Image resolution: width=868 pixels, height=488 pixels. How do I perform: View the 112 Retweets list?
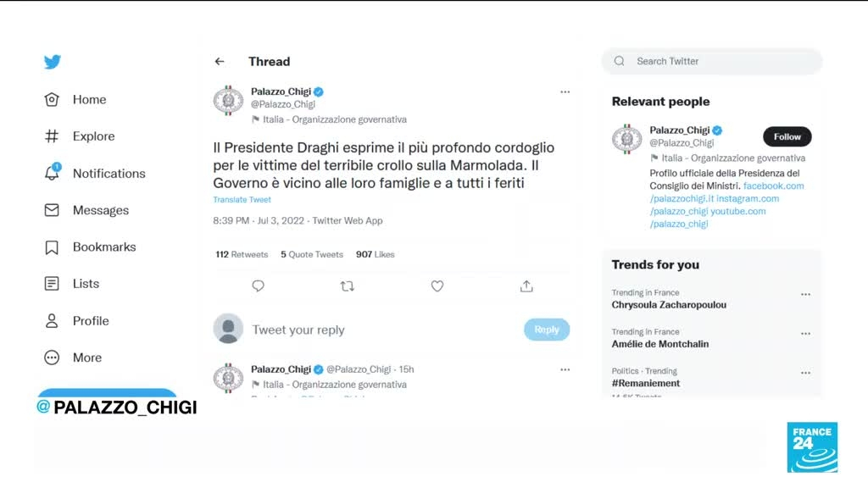[242, 254]
